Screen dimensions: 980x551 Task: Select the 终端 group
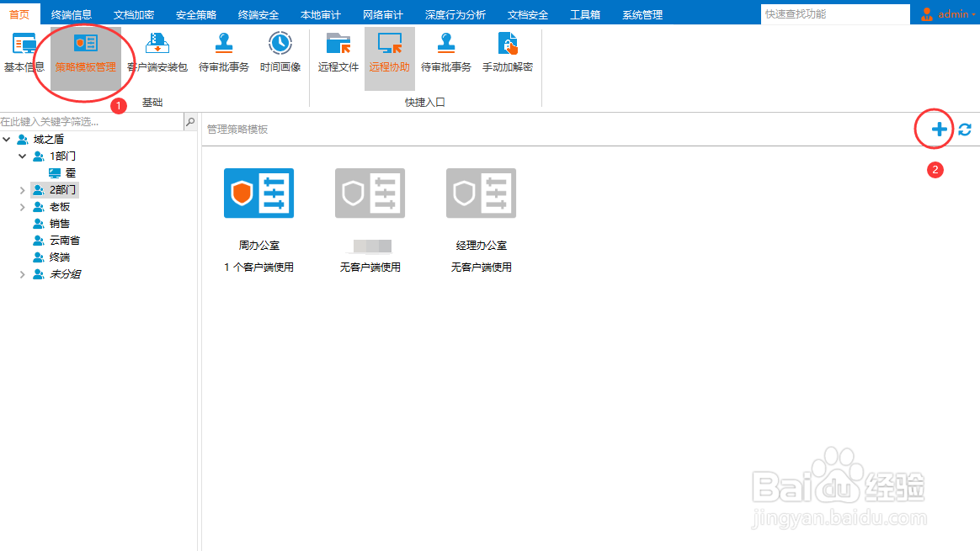tap(60, 257)
